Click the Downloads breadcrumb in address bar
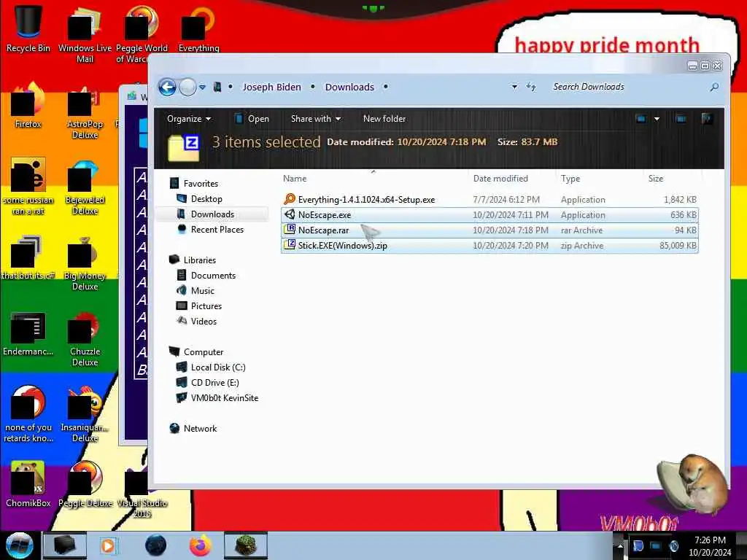The height and width of the screenshot is (560, 747). pyautogui.click(x=349, y=87)
